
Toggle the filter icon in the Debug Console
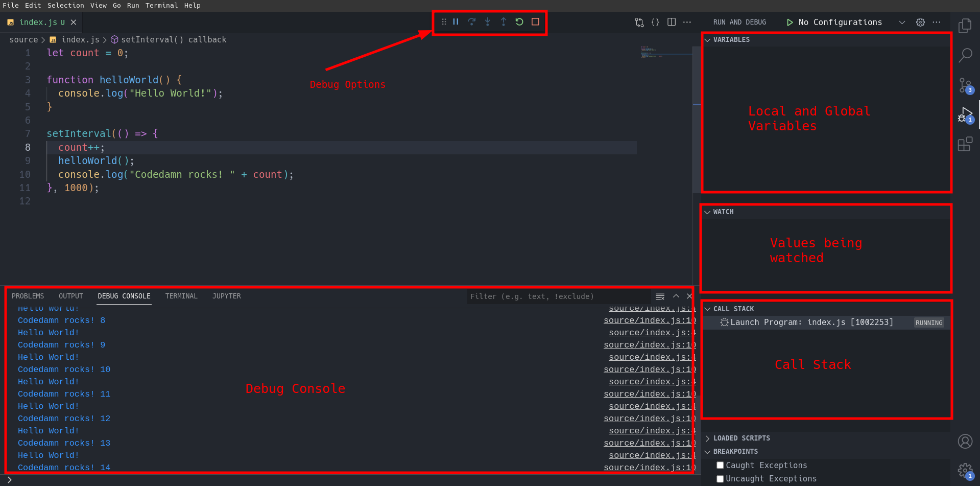click(659, 296)
